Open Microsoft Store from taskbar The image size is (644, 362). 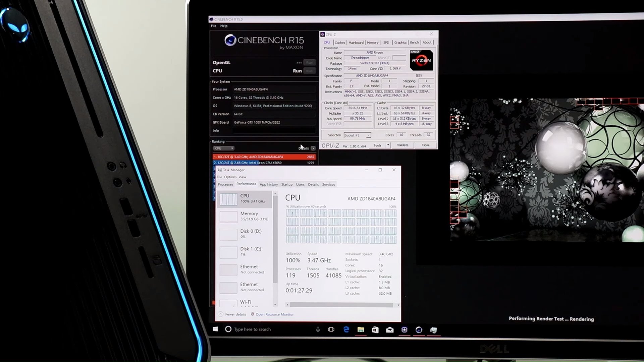click(375, 330)
